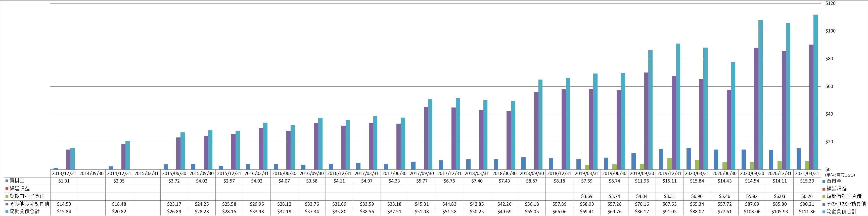This screenshot has height=216, width=868.
Task: Click the 2018/12/31 date column header
Action: point(559,173)
